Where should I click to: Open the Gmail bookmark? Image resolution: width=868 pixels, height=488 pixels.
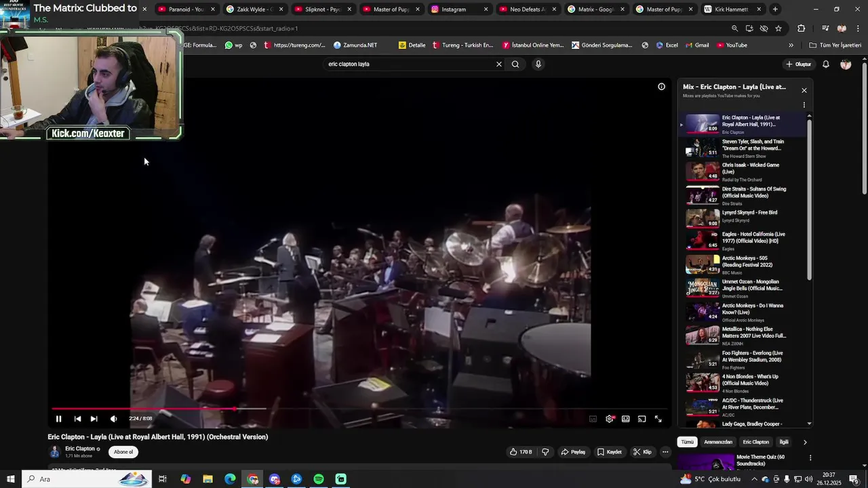coord(697,45)
